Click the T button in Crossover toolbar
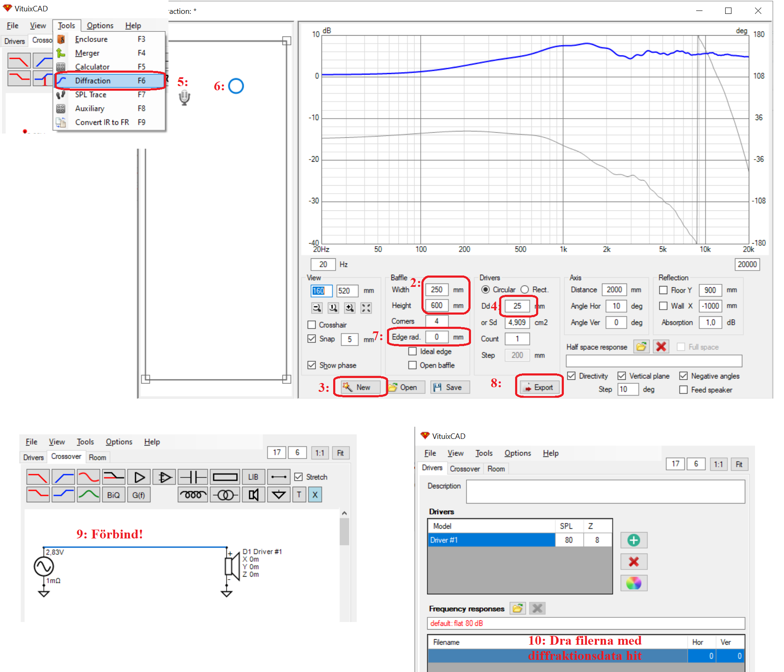Viewport: 784px width, 672px height. (x=299, y=495)
